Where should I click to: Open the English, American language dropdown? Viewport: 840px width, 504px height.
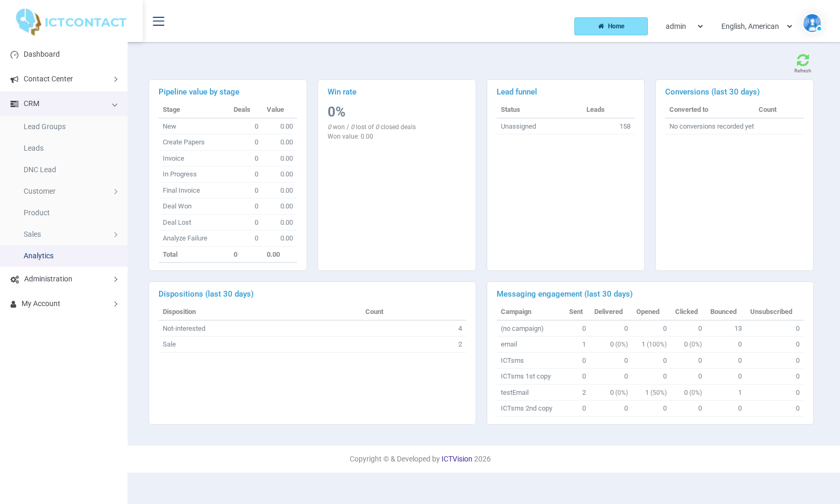[x=757, y=26]
